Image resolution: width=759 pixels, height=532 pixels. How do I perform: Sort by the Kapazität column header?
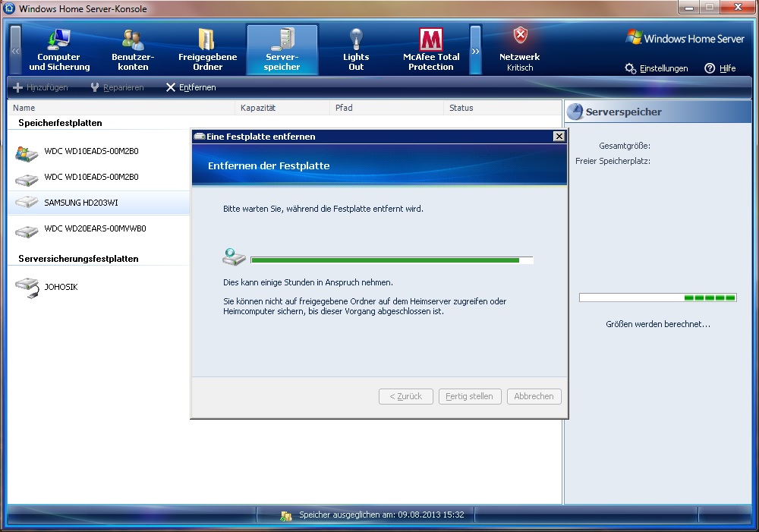click(282, 108)
